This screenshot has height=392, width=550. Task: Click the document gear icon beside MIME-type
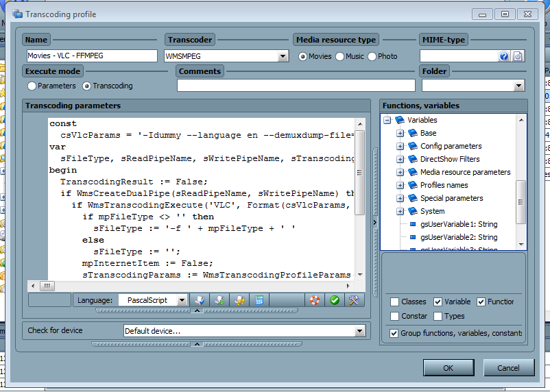pos(518,56)
